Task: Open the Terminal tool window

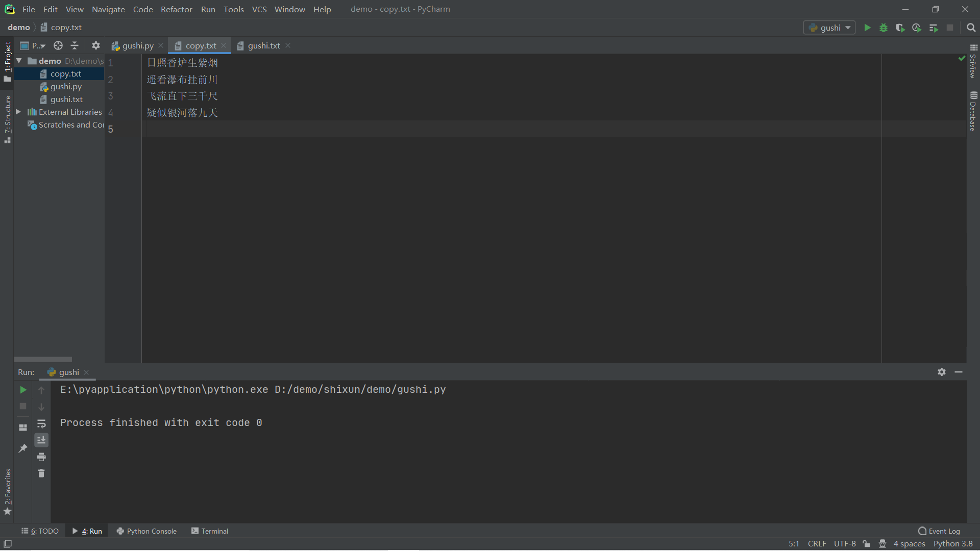Action: pyautogui.click(x=210, y=531)
